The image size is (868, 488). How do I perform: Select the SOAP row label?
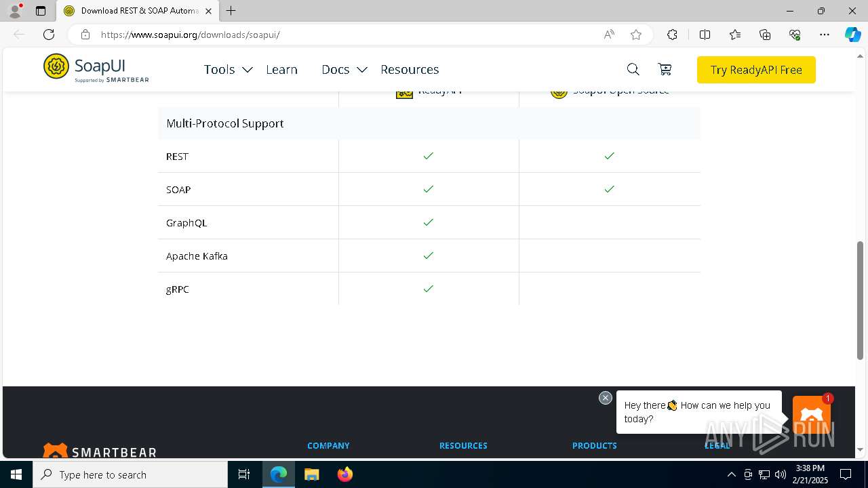point(178,190)
